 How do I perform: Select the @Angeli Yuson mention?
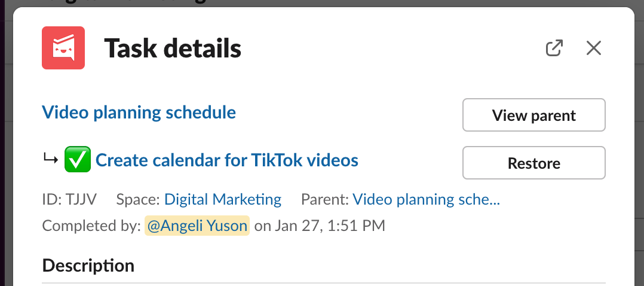[x=197, y=226]
